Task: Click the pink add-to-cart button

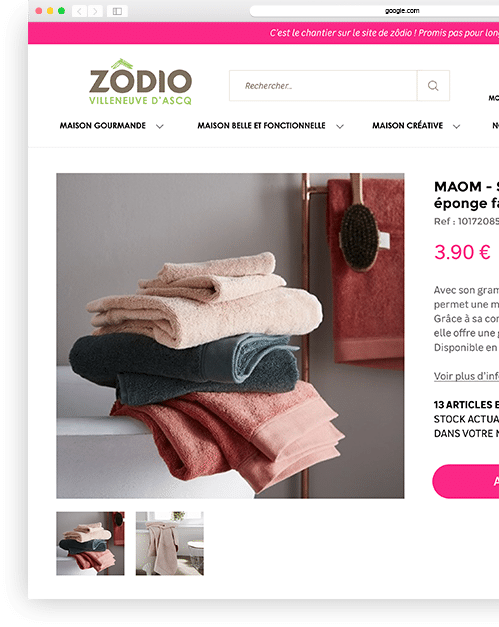Action: 466,481
